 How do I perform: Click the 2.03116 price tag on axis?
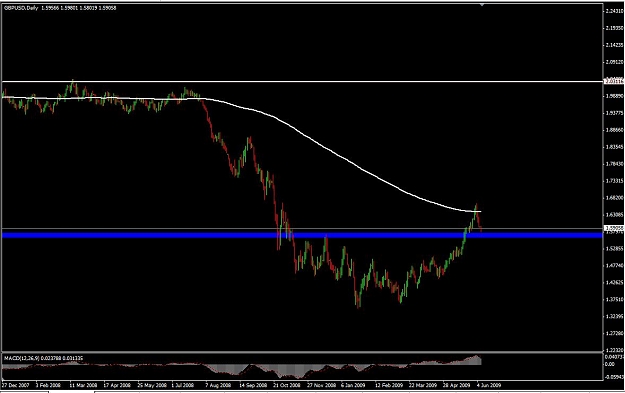coord(614,81)
